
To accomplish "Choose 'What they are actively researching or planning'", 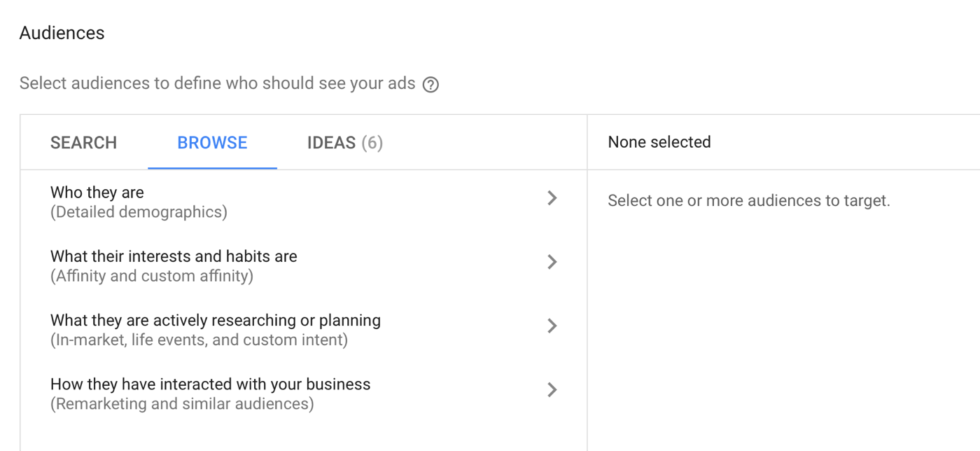I will tap(216, 320).
